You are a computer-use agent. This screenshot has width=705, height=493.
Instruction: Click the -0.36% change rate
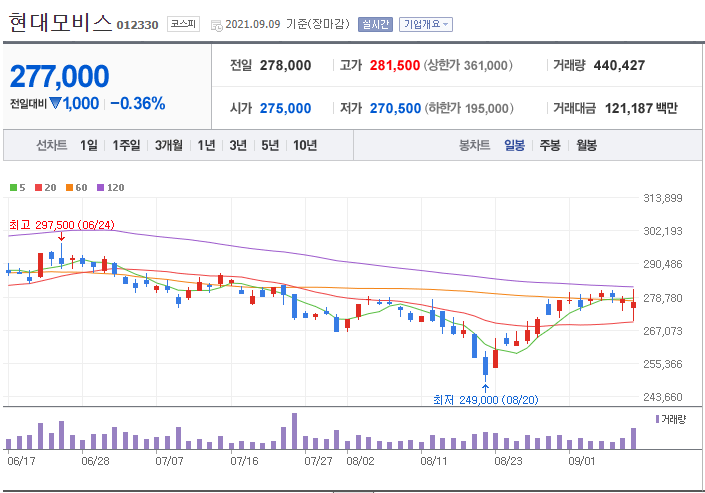[x=138, y=103]
